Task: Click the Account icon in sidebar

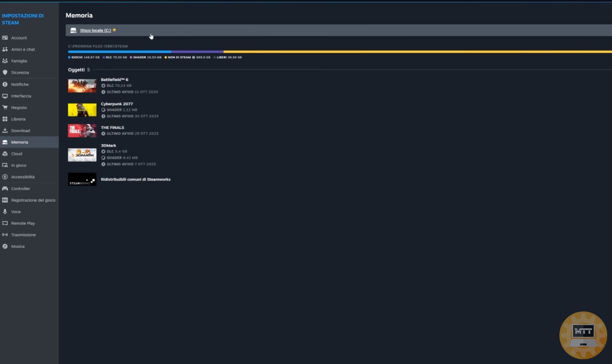Action: [x=5, y=38]
